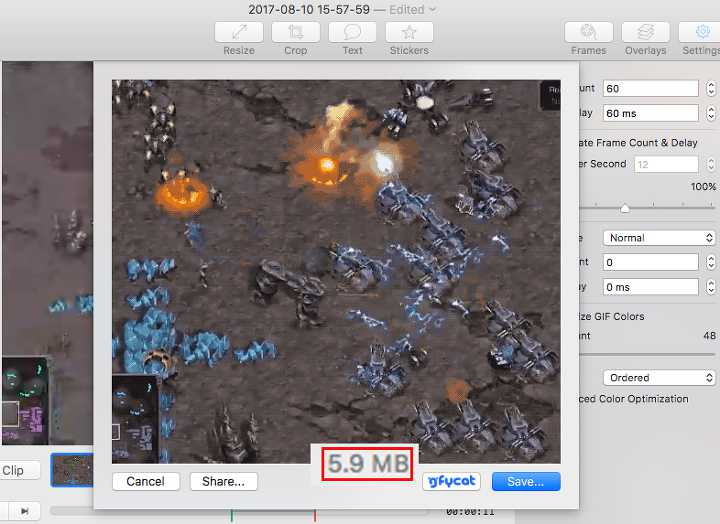Open the Ordered dithering dropdown
Image resolution: width=720 pixels, height=524 pixels.
pyautogui.click(x=659, y=378)
